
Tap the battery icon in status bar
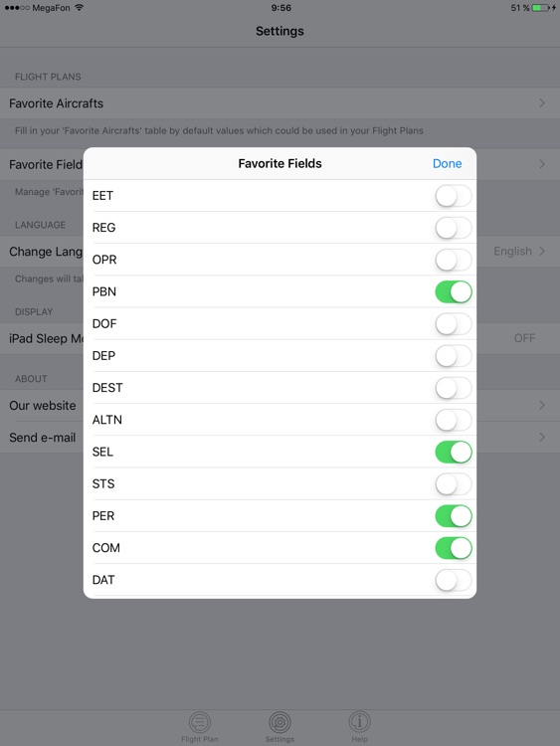coord(541,8)
